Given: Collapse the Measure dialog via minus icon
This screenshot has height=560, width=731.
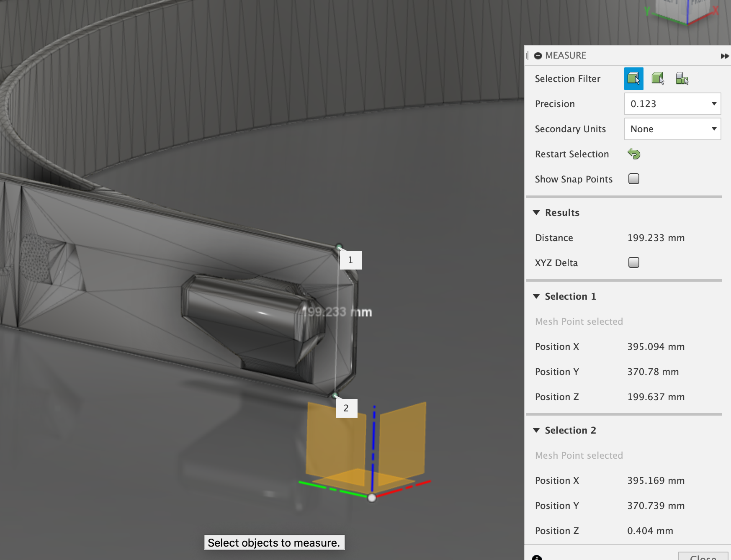Looking at the screenshot, I should pos(538,56).
